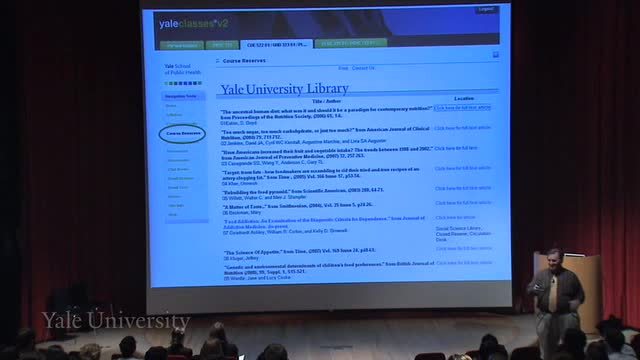Click "Have Americans increased their fruit" title
This screenshot has height=360, width=640.
pyautogui.click(x=327, y=152)
